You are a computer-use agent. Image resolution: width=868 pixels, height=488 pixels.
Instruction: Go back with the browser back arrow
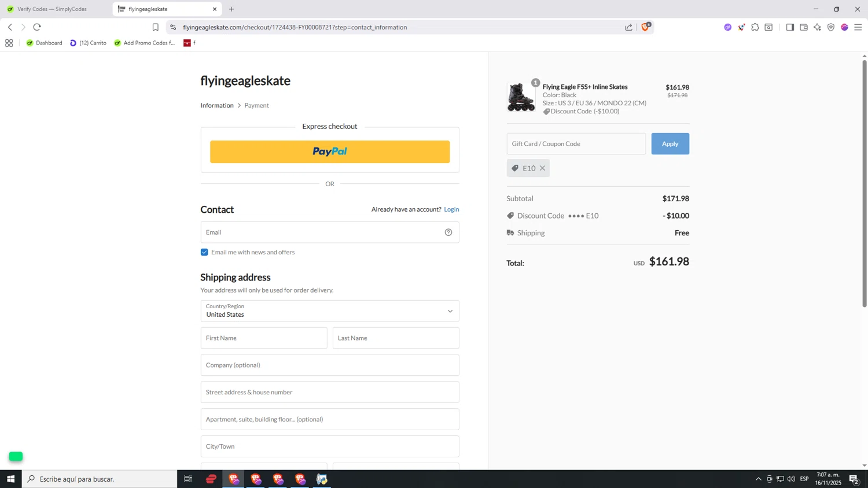coord(10,27)
